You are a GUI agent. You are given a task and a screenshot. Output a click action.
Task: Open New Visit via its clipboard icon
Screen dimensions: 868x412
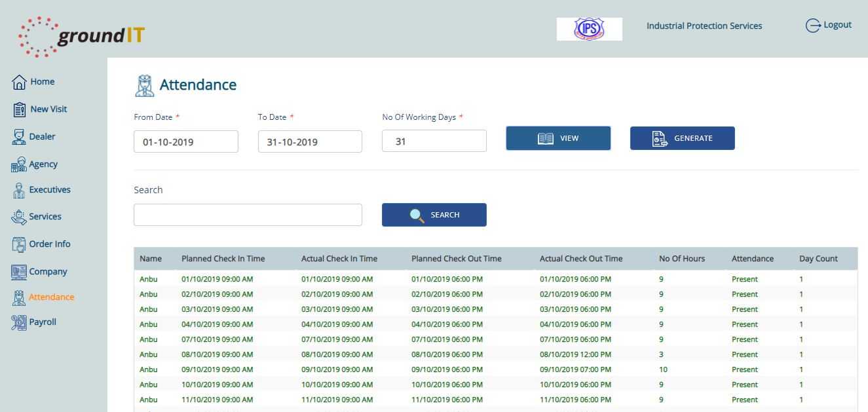19,109
